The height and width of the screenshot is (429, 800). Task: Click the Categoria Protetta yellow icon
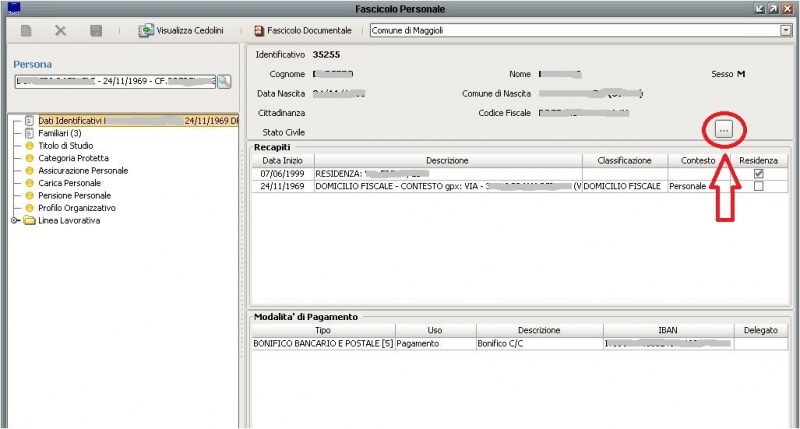point(30,158)
